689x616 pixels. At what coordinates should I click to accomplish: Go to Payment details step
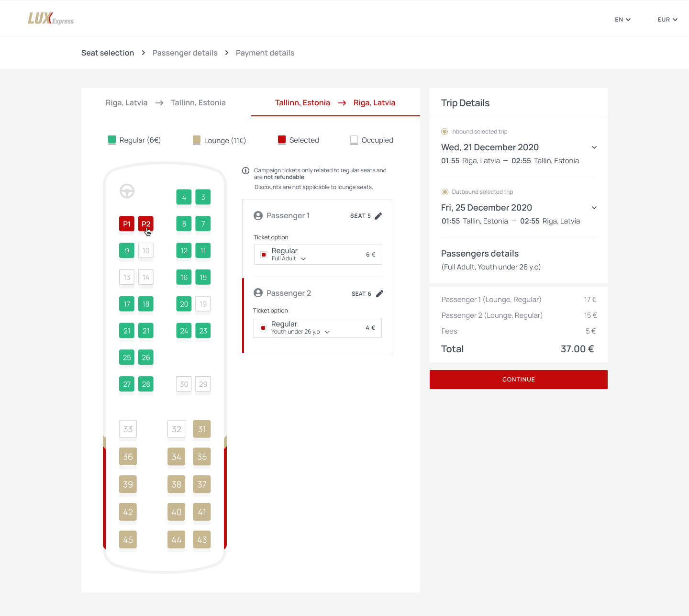pyautogui.click(x=265, y=53)
